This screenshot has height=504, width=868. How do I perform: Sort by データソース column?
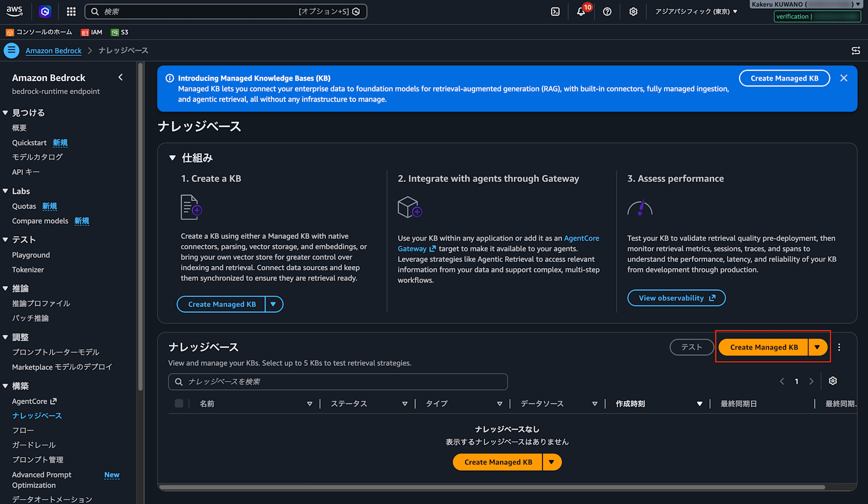click(x=595, y=404)
